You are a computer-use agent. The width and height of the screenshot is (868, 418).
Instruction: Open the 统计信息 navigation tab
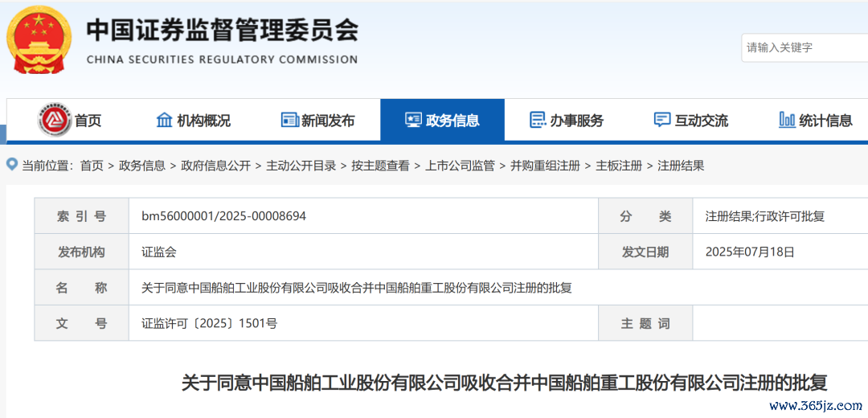(816, 120)
